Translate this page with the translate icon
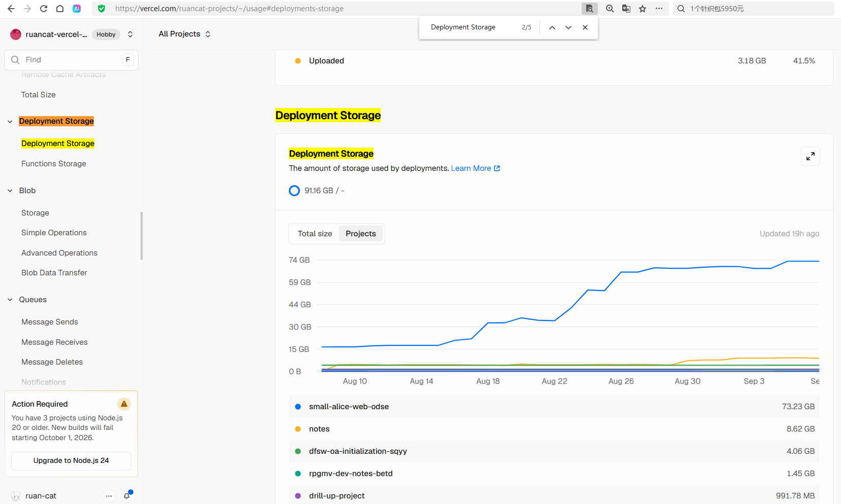Screen dimensions: 841x504 click(626, 9)
